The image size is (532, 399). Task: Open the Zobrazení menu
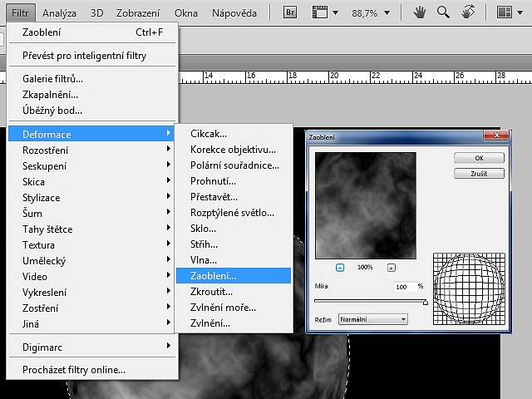coord(138,13)
